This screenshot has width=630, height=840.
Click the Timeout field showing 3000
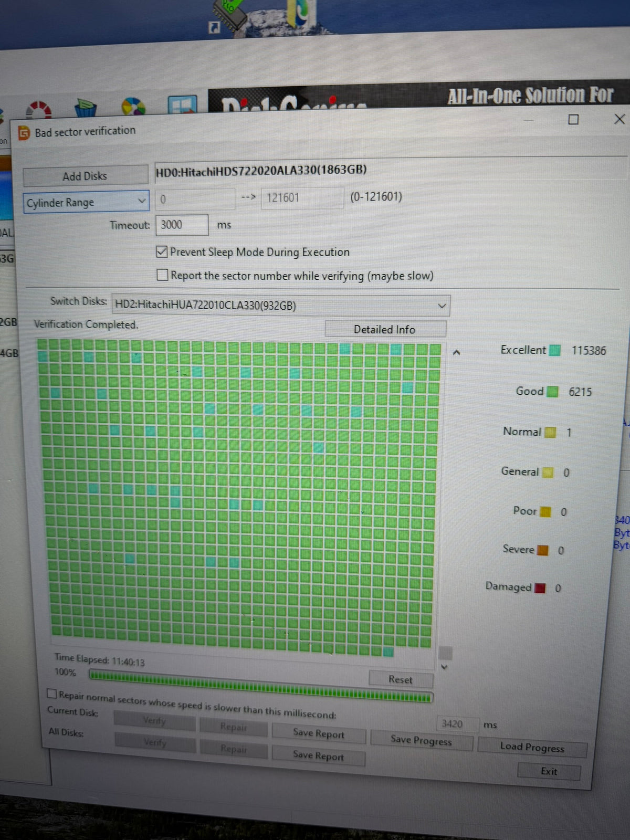pyautogui.click(x=182, y=225)
